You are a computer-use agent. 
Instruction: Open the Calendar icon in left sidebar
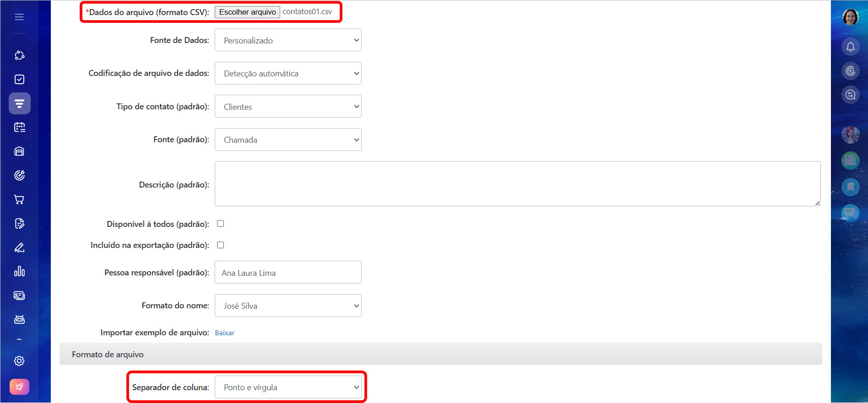click(19, 127)
